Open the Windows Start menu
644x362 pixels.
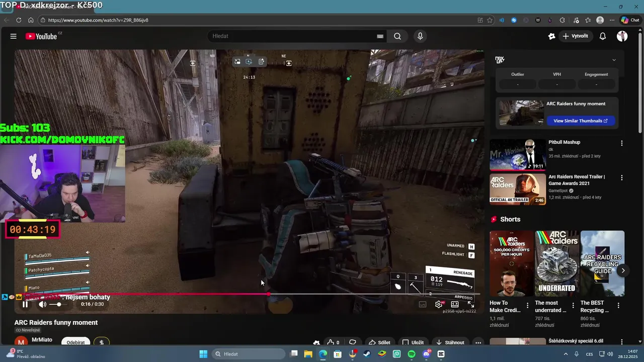click(203, 354)
